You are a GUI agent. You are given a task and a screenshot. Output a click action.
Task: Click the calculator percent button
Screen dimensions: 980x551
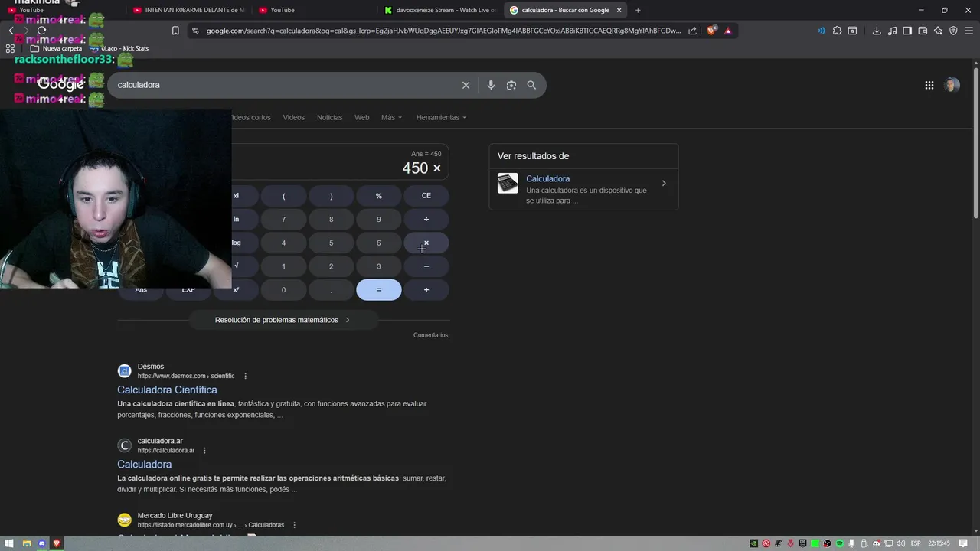[x=379, y=196]
